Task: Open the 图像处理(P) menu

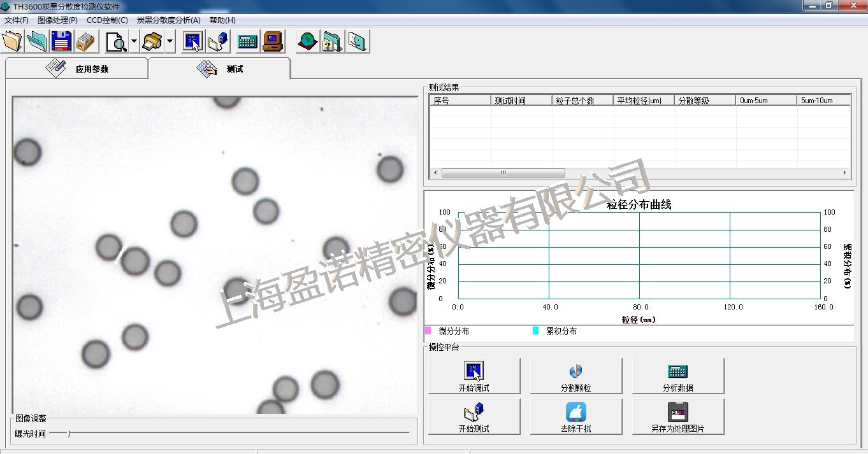Action: point(57,20)
